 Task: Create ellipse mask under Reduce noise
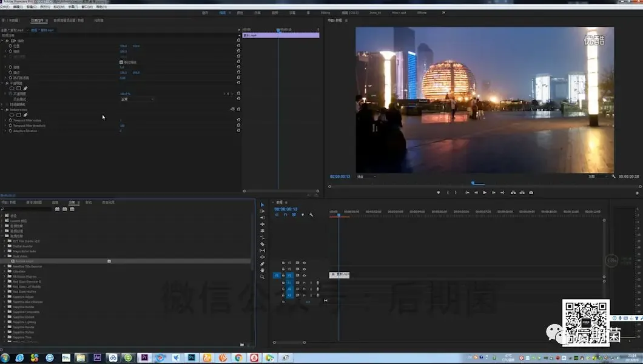(12, 115)
